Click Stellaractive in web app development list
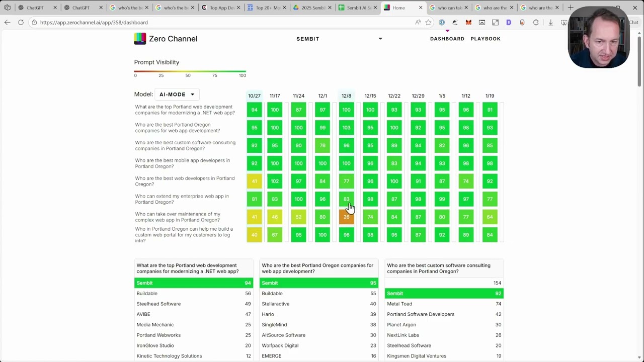Viewport: 644px width, 362px height. [x=318, y=304]
